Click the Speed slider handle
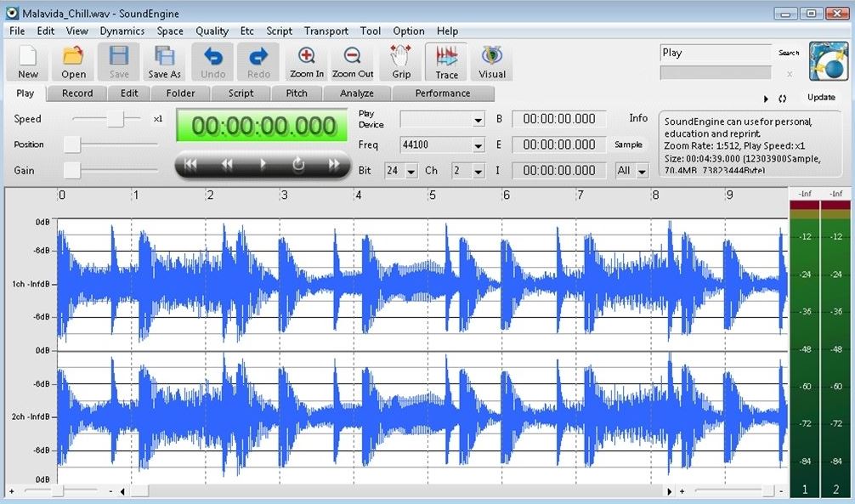This screenshot has width=855, height=504. click(116, 119)
